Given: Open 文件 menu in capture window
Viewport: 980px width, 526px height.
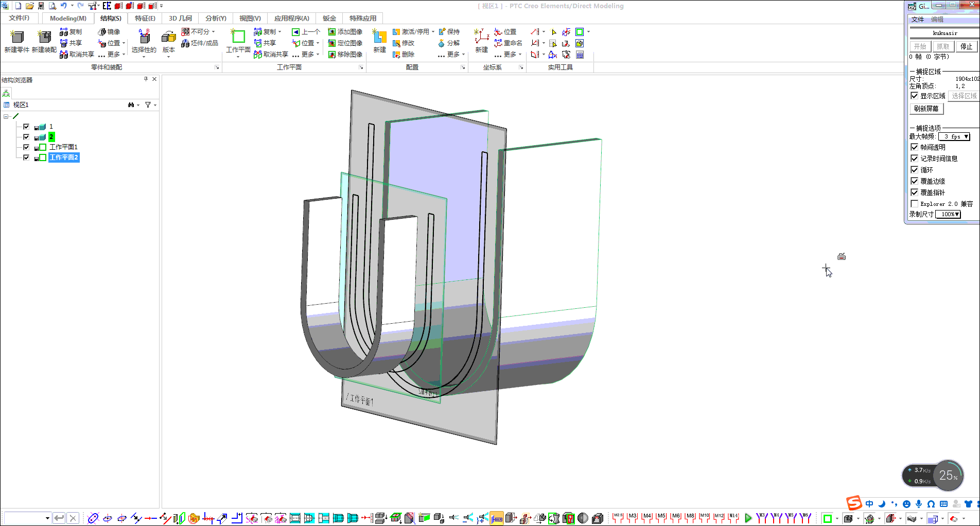Looking at the screenshot, I should pos(917,20).
